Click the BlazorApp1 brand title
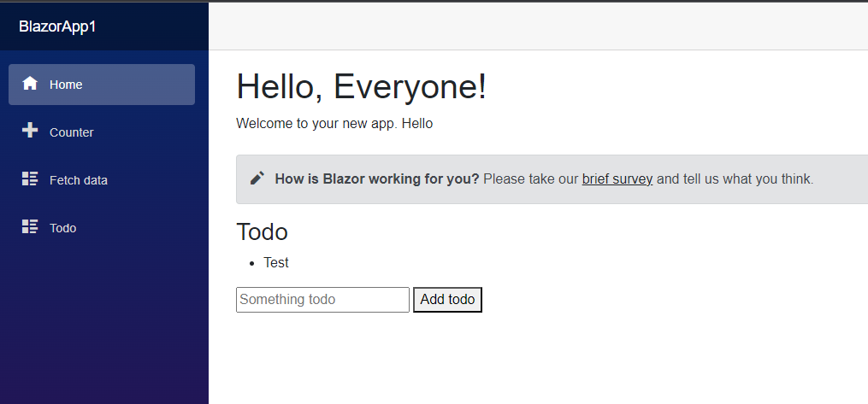This screenshot has height=404, width=868. (x=57, y=26)
